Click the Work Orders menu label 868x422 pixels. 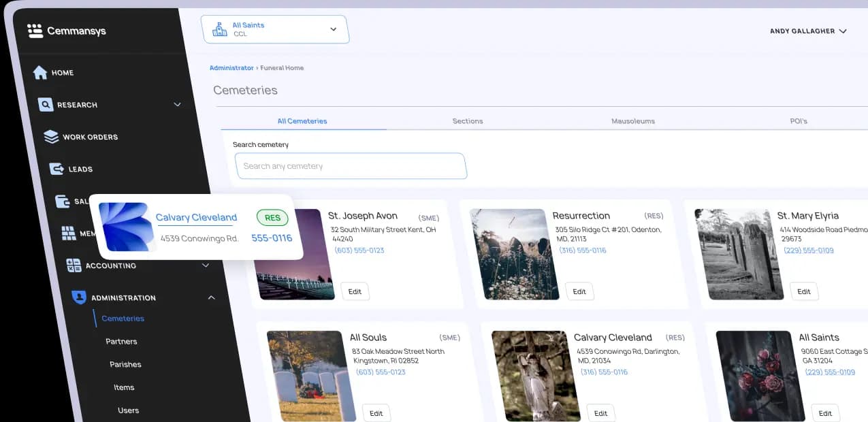pyautogui.click(x=91, y=137)
